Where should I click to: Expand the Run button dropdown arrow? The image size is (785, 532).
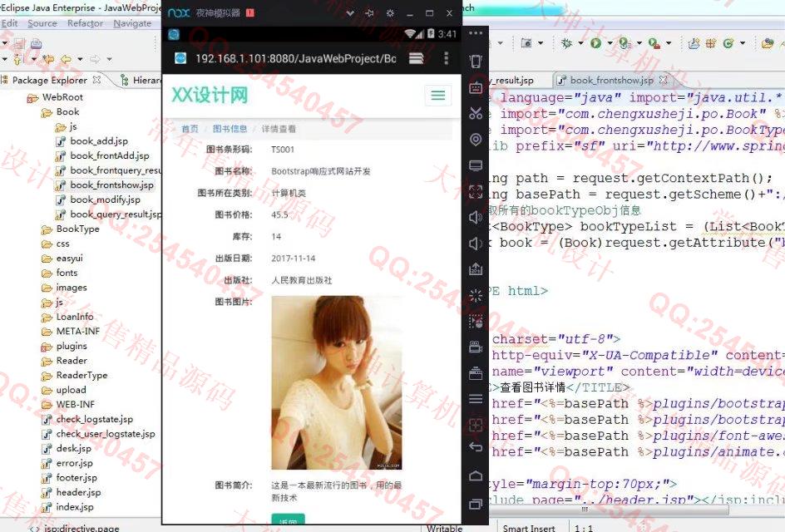pos(610,43)
